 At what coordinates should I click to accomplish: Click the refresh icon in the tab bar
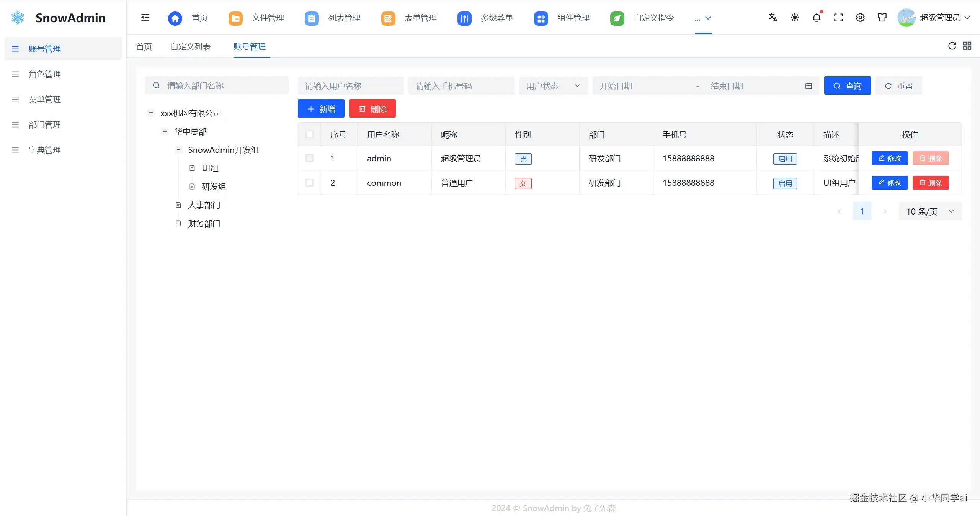click(x=952, y=46)
